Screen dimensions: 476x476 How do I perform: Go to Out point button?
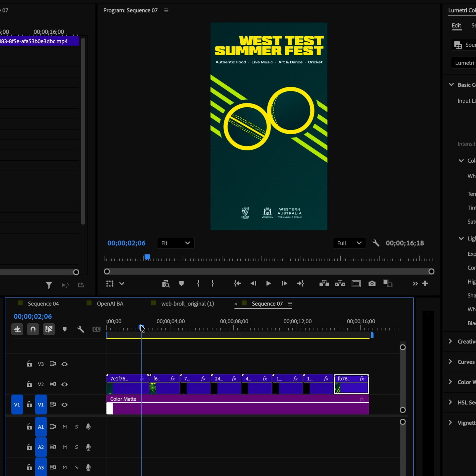[x=300, y=283]
